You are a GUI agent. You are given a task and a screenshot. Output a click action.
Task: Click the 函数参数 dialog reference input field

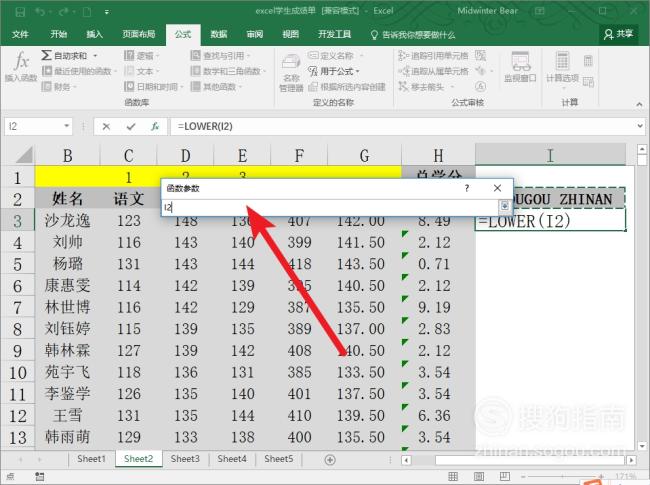click(x=331, y=207)
